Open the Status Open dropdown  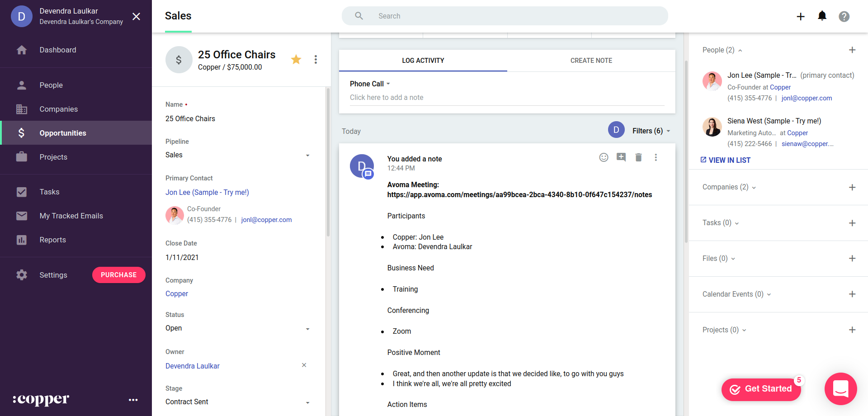237,328
